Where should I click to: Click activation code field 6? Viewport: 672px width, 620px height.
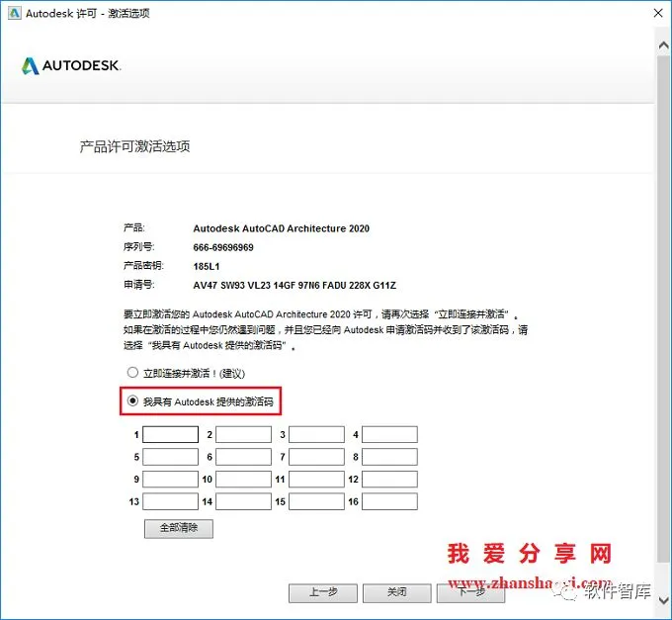[x=243, y=457]
